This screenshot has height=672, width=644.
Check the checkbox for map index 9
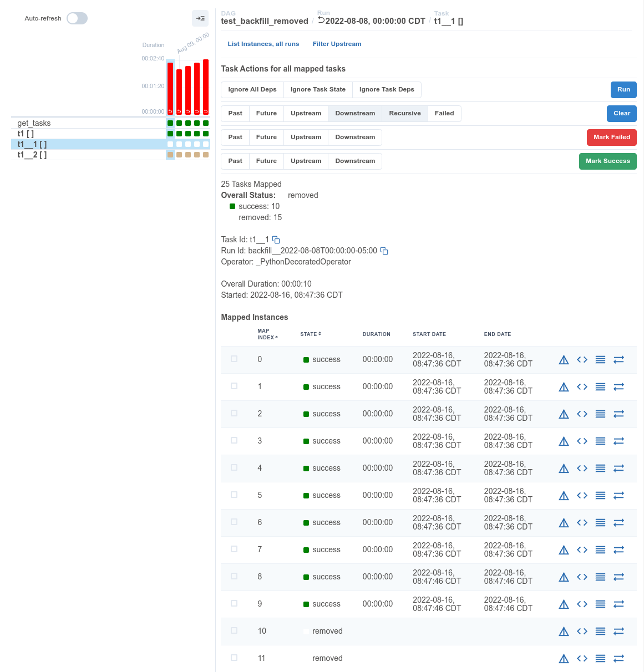click(234, 603)
